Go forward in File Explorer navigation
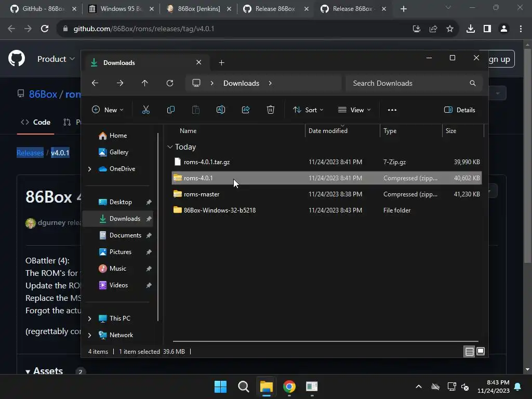This screenshot has width=532, height=399. (x=120, y=83)
